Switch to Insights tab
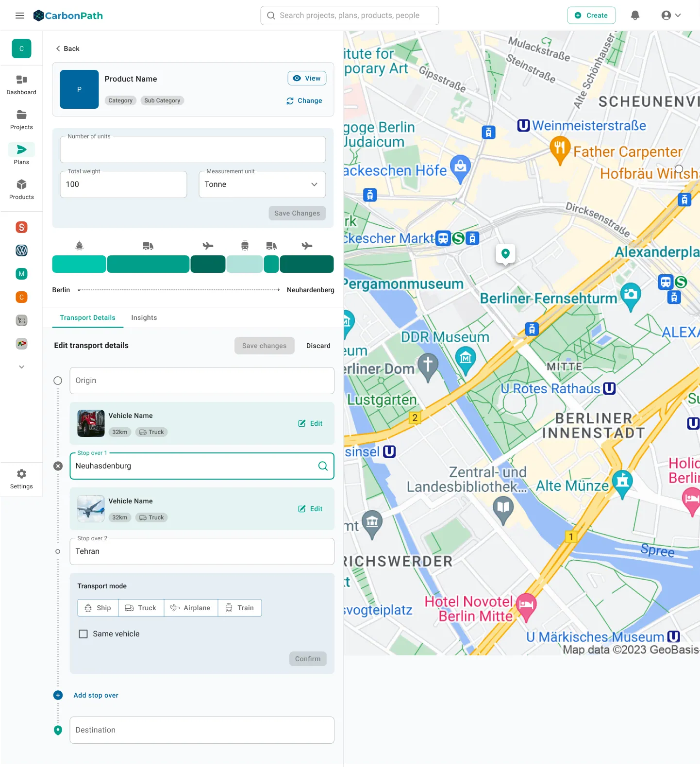The width and height of the screenshot is (700, 767). (144, 317)
